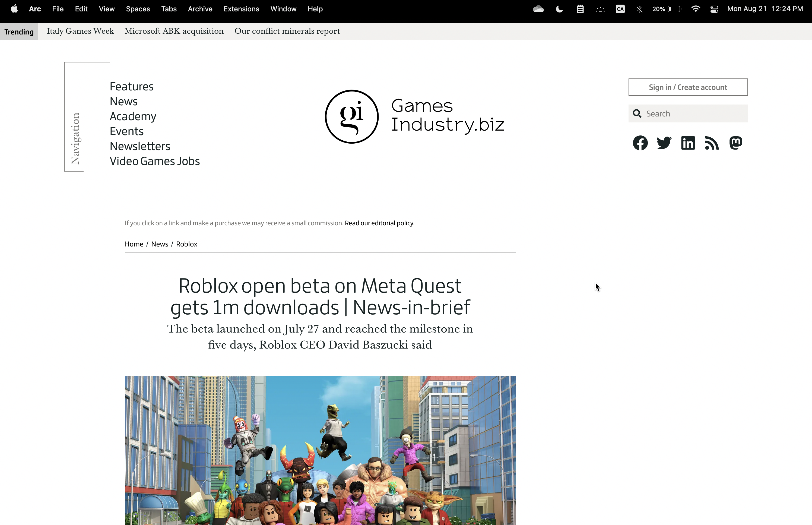Viewport: 812px width, 525px height.
Task: Click News breadcrumb
Action: pyautogui.click(x=160, y=244)
